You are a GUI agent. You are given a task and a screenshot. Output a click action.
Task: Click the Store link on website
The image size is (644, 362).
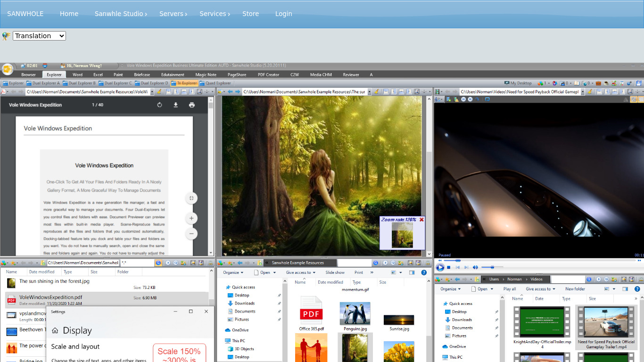pos(250,14)
